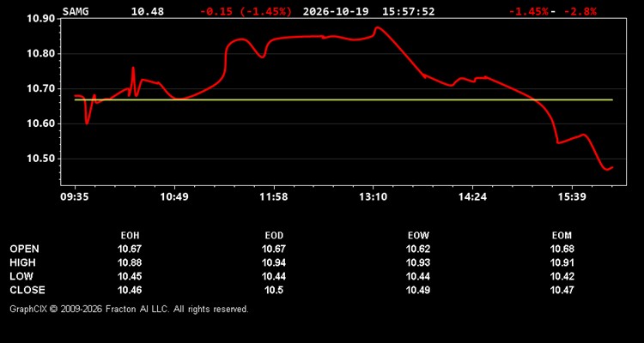Click the 15:57:52 timestamp
The height and width of the screenshot is (343, 644).
(408, 11)
